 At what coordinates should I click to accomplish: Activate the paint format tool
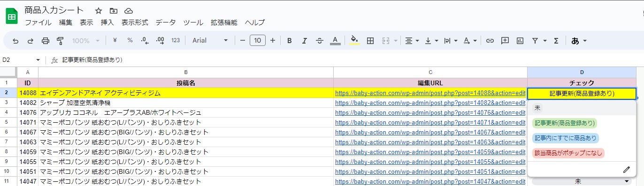click(x=60, y=41)
